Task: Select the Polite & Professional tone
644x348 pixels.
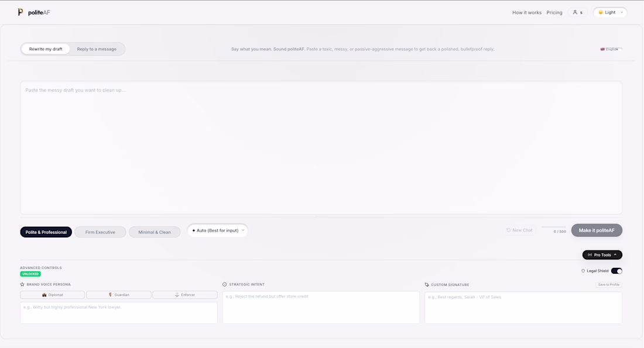Action: coord(46,232)
